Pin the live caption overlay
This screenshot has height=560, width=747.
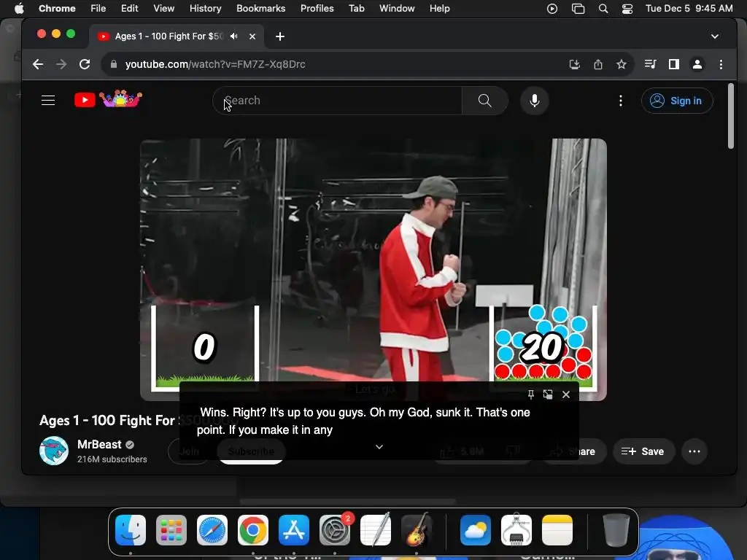tap(531, 394)
